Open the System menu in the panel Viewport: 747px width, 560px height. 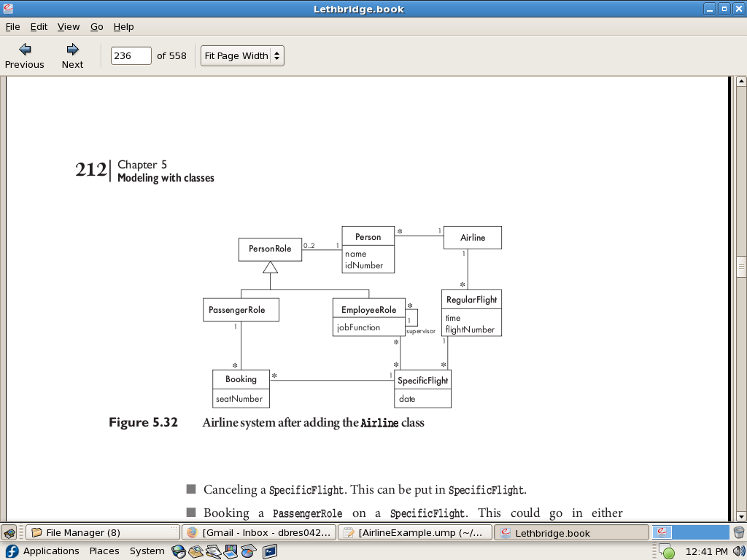tap(147, 551)
